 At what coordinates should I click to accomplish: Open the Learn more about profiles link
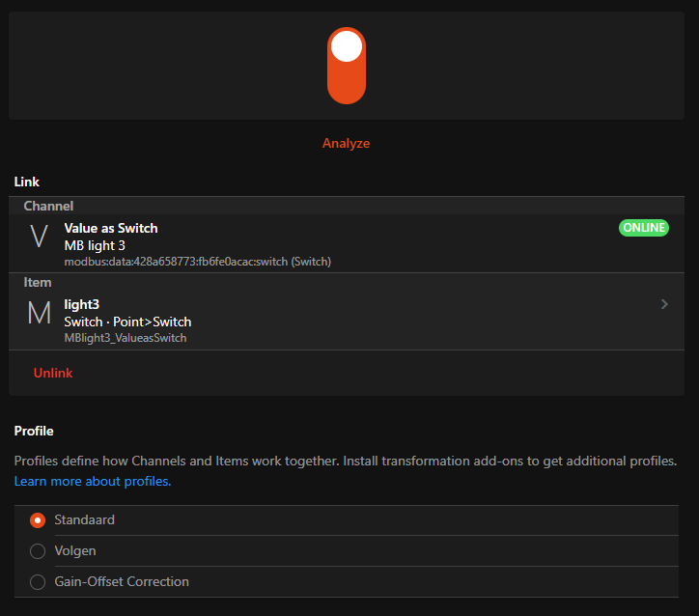click(x=93, y=481)
